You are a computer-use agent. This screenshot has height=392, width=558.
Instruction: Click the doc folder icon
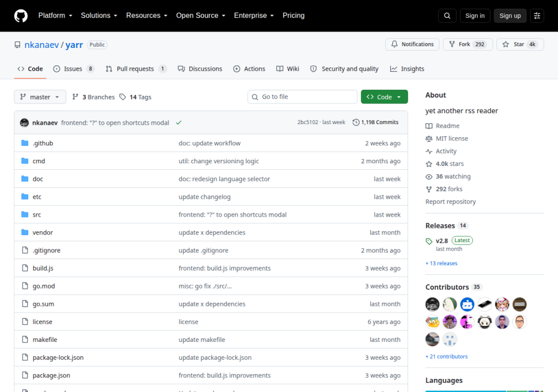25,179
